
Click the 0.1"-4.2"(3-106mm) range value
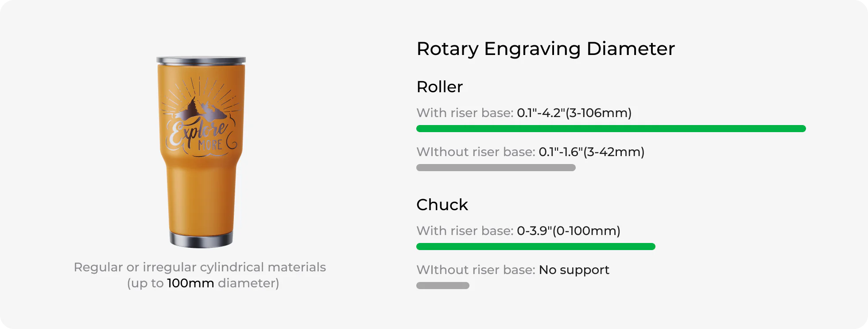pos(574,113)
